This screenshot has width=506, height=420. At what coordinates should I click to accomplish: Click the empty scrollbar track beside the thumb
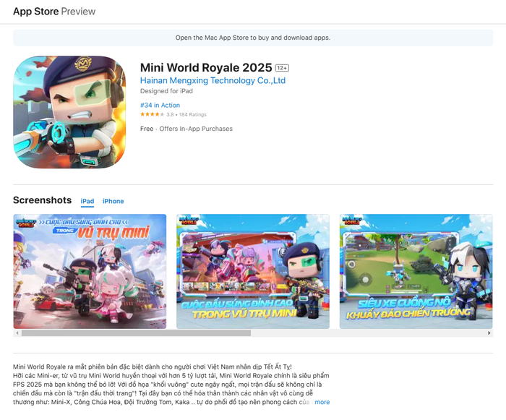pos(368,333)
